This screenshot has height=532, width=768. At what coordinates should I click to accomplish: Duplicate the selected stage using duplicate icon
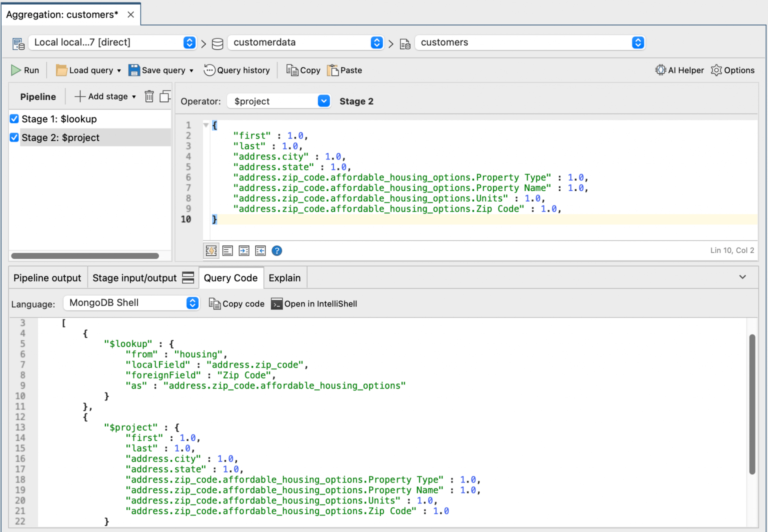coord(165,96)
